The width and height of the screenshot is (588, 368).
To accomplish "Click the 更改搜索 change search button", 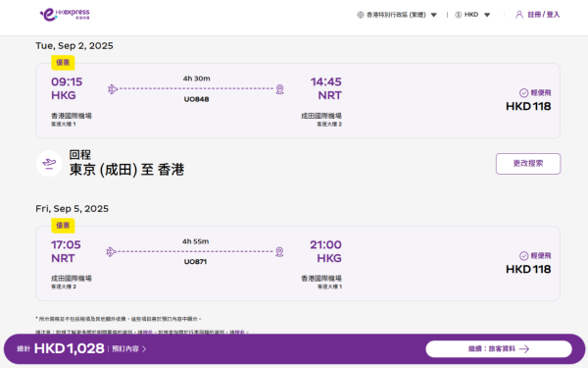I will pos(528,163).
